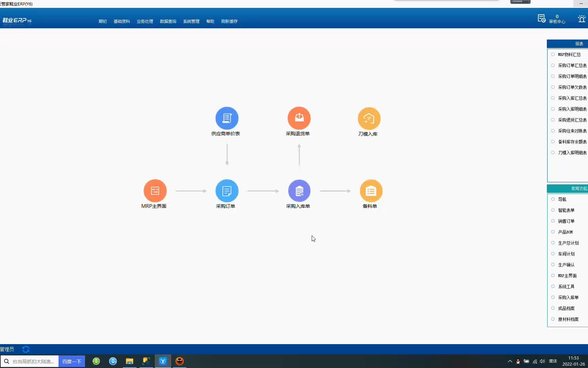Open the 业务处理 menu
588x368 pixels.
145,21
